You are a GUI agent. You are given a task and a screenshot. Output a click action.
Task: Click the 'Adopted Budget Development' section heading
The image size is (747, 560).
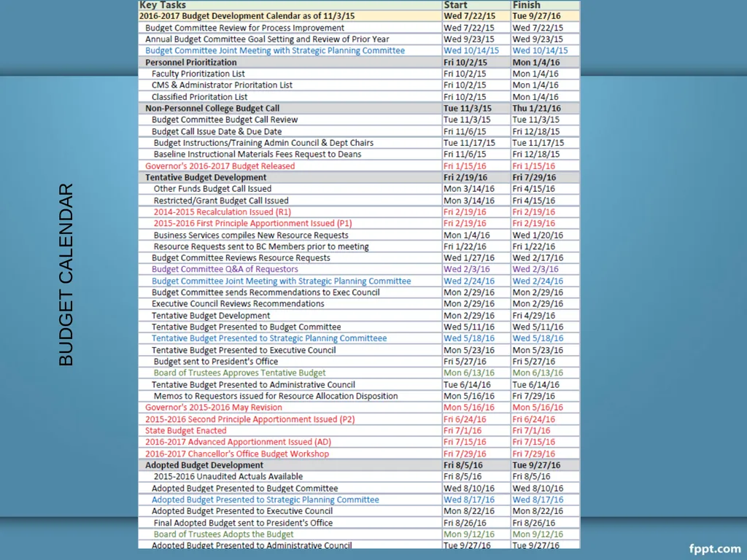(x=204, y=465)
